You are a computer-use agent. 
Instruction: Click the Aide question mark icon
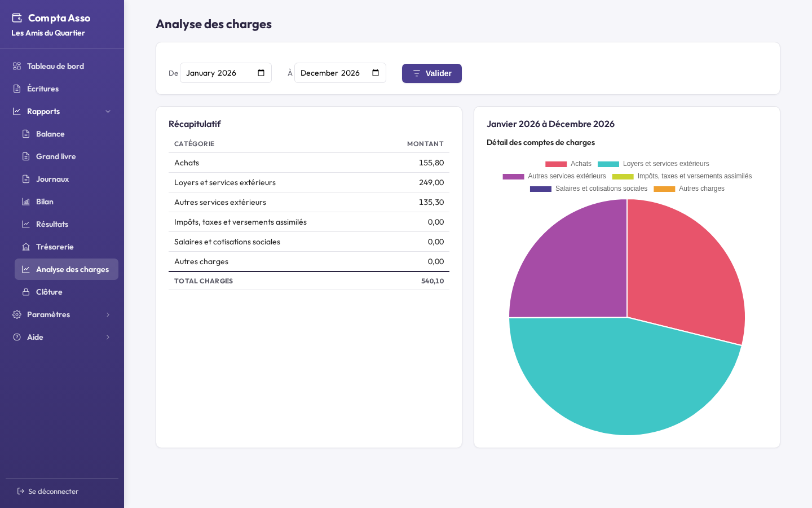tap(17, 337)
